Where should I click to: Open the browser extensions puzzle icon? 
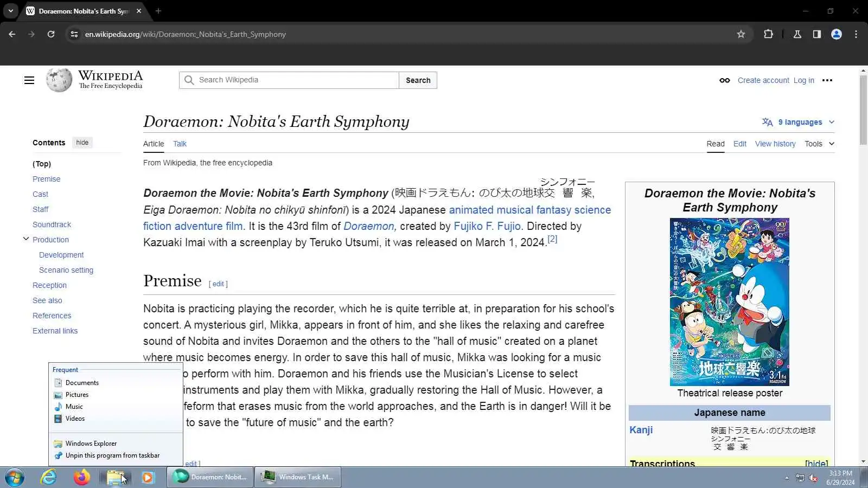pos(768,34)
